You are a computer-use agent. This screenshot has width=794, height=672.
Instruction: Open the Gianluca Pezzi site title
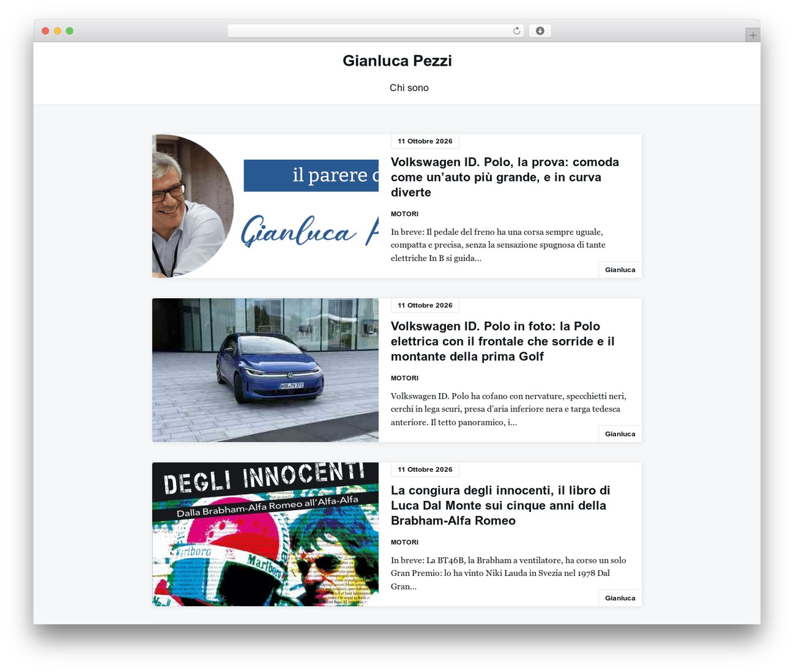pyautogui.click(x=397, y=61)
